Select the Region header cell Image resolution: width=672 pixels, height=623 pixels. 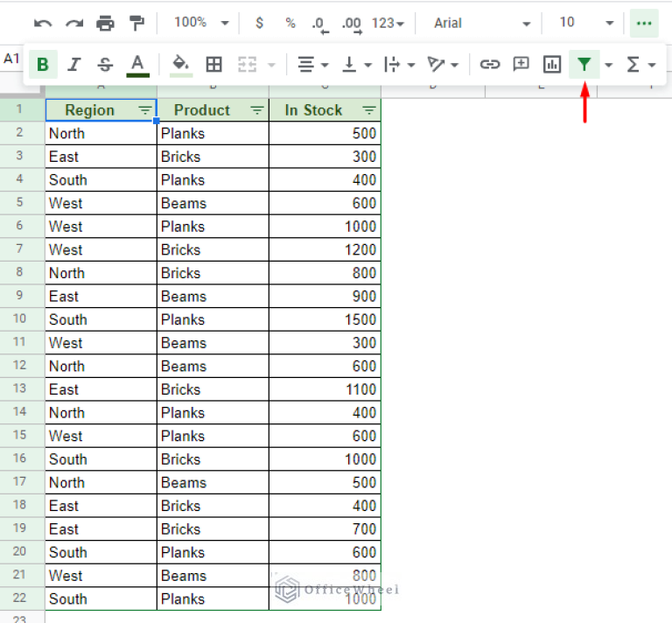point(101,110)
